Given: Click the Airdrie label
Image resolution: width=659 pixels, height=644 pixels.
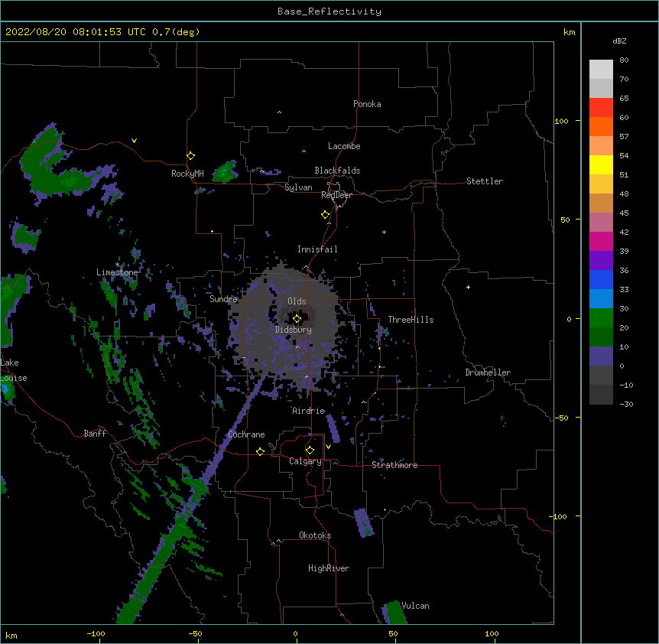Looking at the screenshot, I should [309, 411].
